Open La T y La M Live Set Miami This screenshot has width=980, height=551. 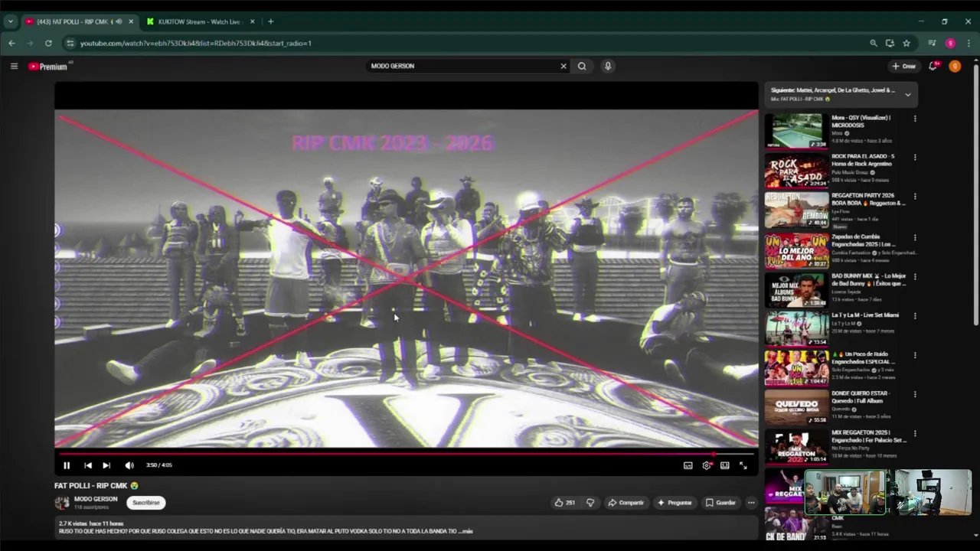point(796,328)
